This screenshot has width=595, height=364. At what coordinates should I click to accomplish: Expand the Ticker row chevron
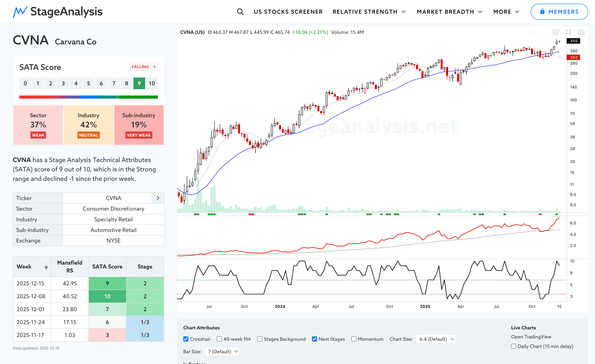[158, 198]
